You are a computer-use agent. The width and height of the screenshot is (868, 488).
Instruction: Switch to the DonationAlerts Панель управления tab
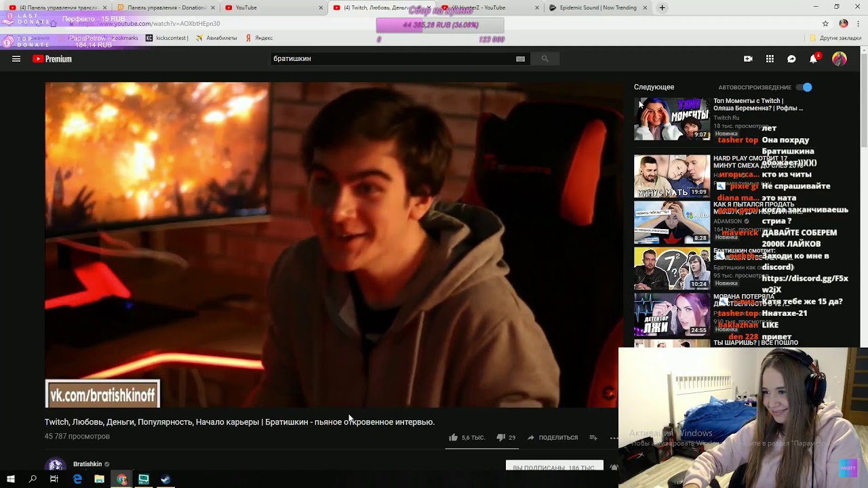click(165, 7)
